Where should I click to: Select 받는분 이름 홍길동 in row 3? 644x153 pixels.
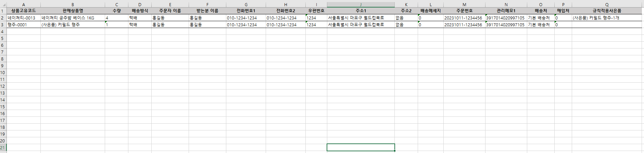(x=207, y=25)
